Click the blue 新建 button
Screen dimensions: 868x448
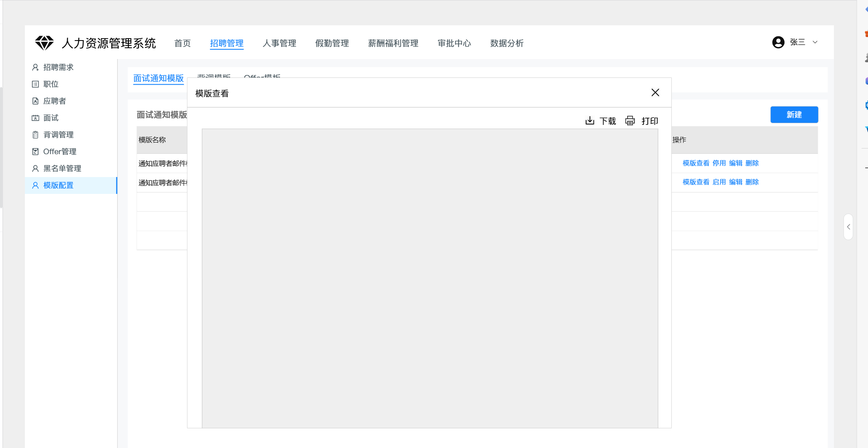[794, 114]
